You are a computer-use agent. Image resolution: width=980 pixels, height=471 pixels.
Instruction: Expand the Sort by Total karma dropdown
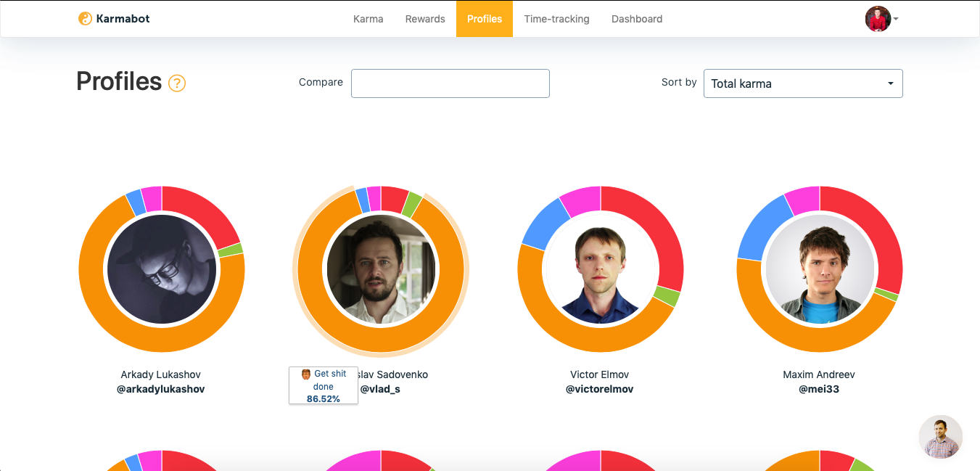point(803,83)
